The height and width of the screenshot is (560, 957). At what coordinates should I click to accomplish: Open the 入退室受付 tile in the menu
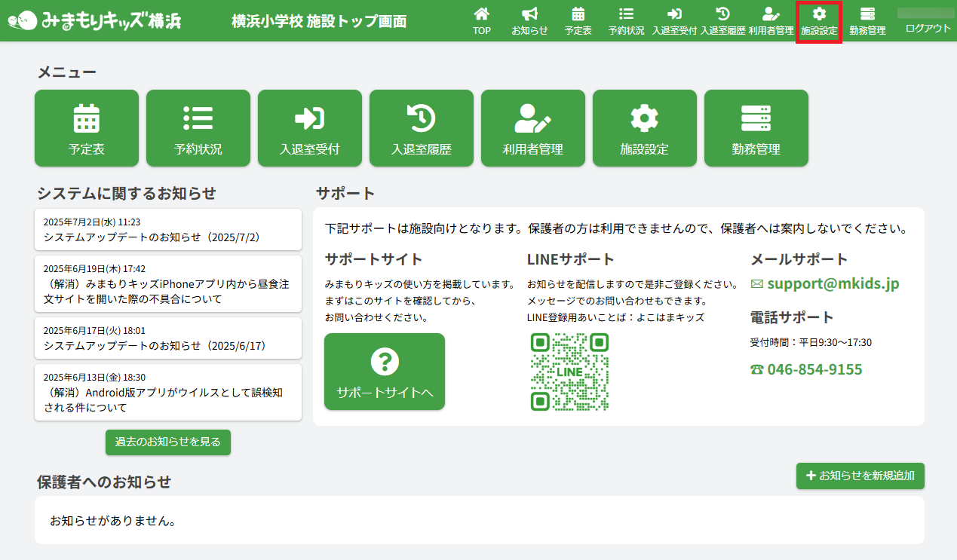click(310, 128)
